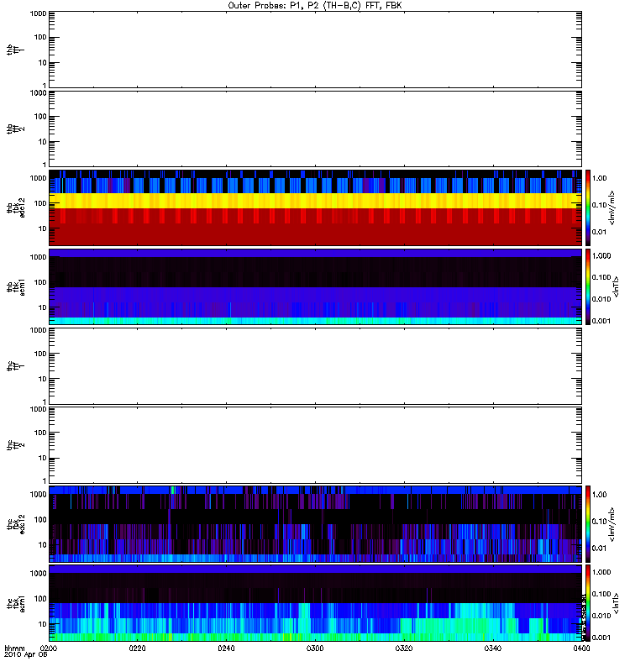This screenshot has width=630, height=672.
Task: Click the plot title "Outer Probes: P1, P2 (TH-B,C) FFT, FBK"
Action: pyautogui.click(x=314, y=6)
